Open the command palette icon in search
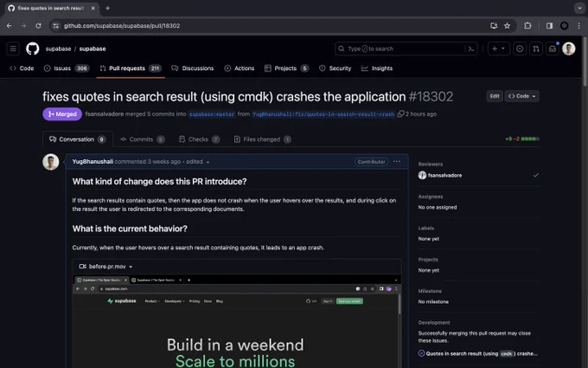The height and width of the screenshot is (368, 588). tap(471, 48)
